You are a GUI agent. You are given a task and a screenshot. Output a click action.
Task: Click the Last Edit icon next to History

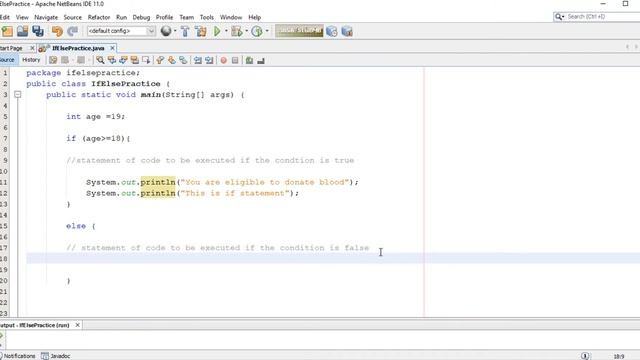(x=53, y=60)
